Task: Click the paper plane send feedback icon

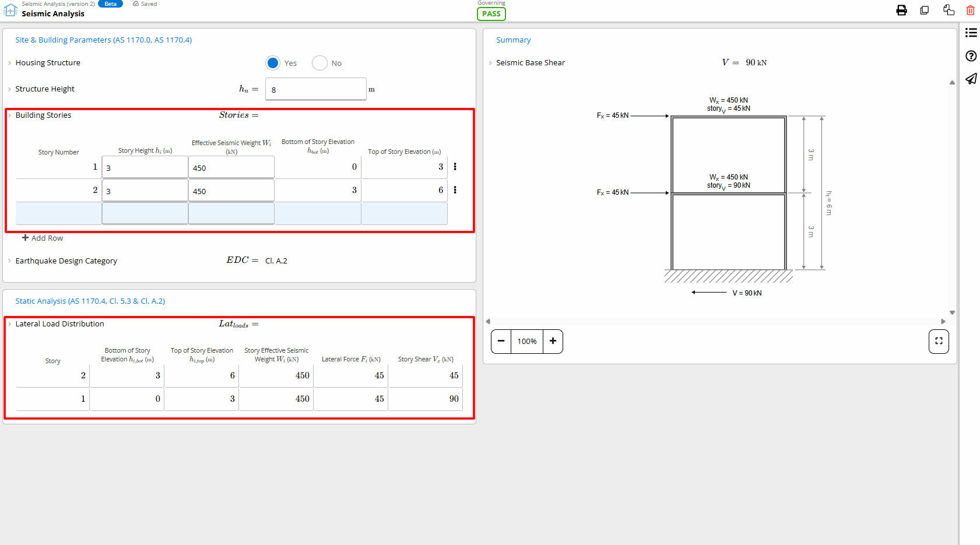Action: 971,79
